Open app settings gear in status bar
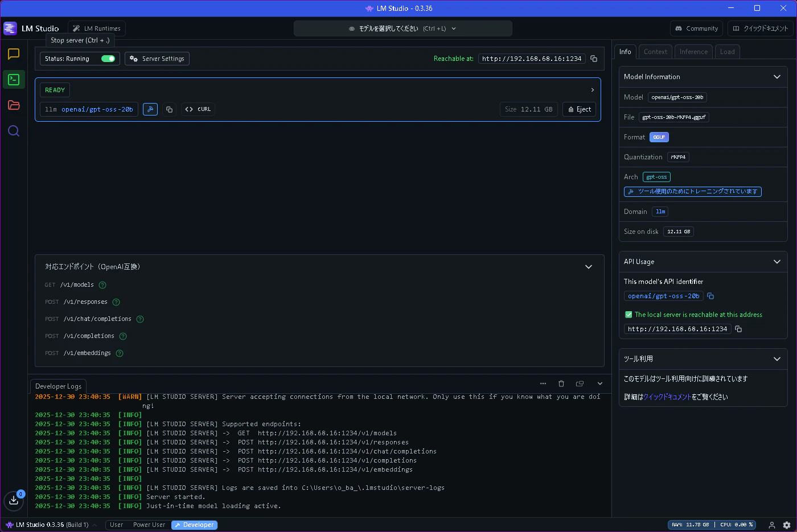 pyautogui.click(x=787, y=525)
